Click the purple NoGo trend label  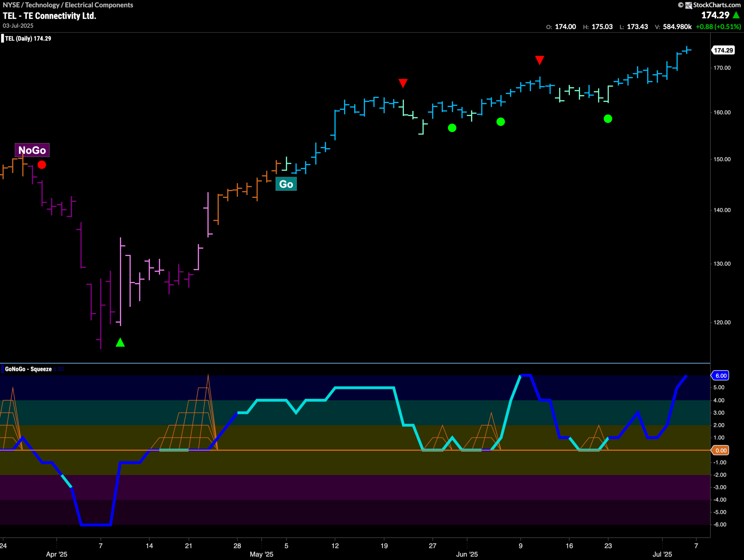(32, 150)
